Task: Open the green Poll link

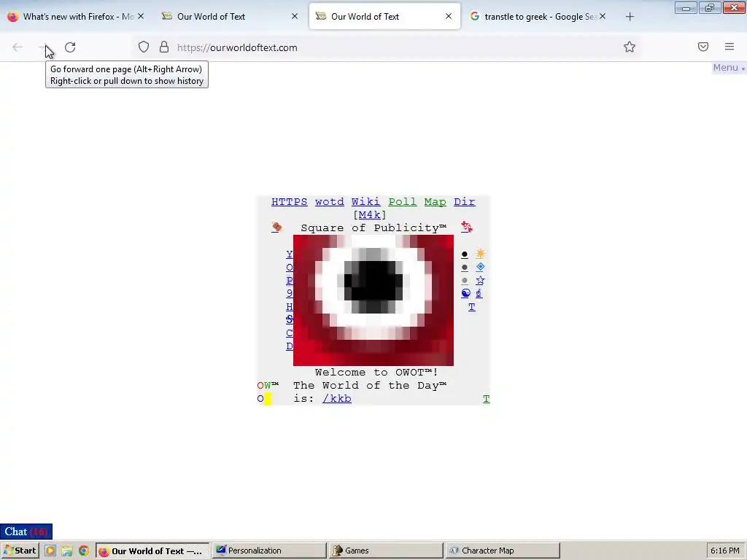Action: pos(402,202)
